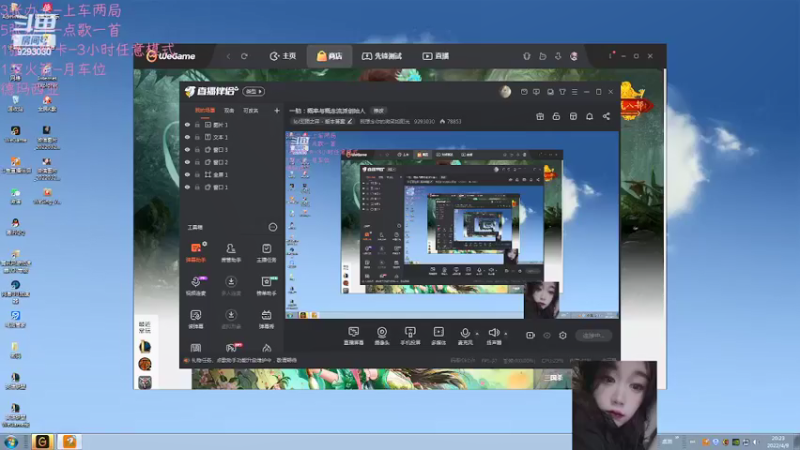This screenshot has height=450, width=800.
Task: Go back in WeGame navigation
Action: [x=228, y=56]
